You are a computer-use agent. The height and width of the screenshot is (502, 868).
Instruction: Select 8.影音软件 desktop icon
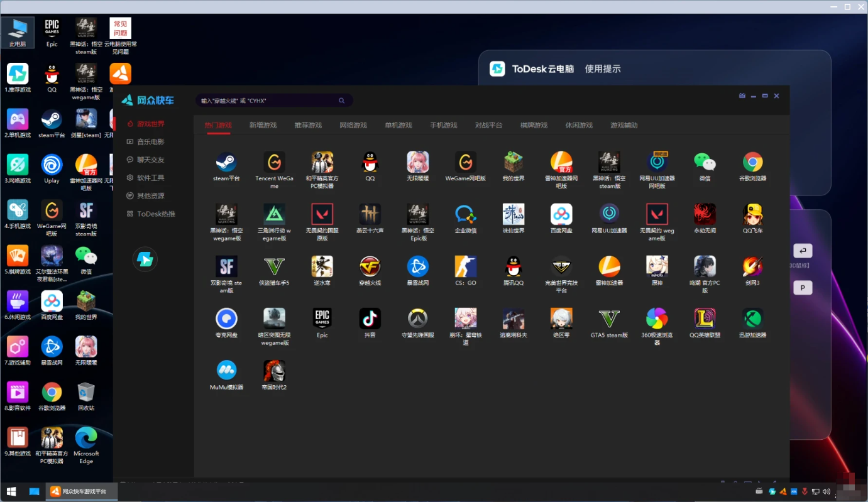pyautogui.click(x=18, y=396)
